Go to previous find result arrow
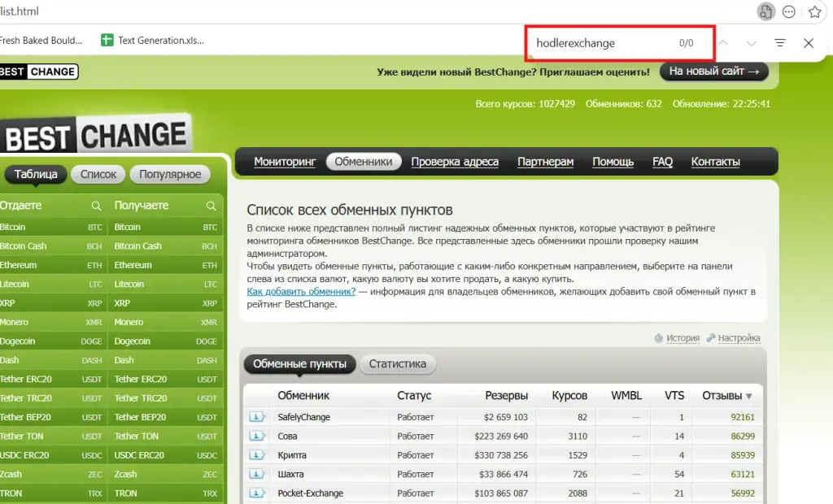Viewport: 833px width, 504px height. pos(723,42)
